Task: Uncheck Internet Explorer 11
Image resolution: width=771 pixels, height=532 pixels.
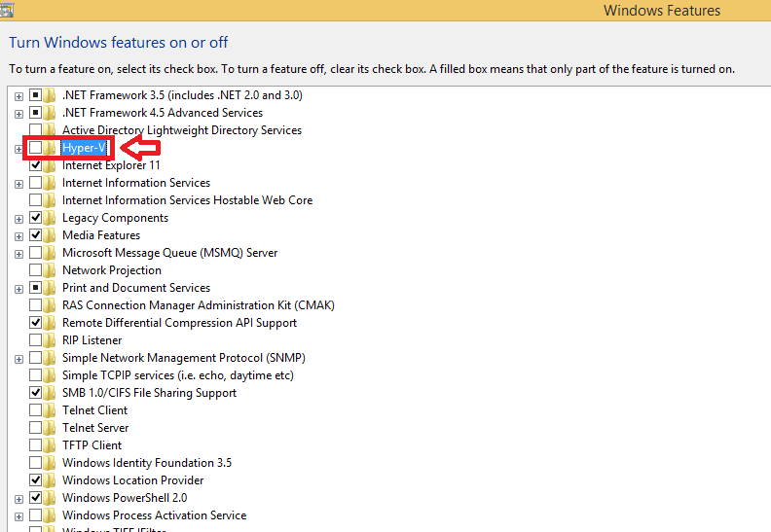Action: coord(35,164)
